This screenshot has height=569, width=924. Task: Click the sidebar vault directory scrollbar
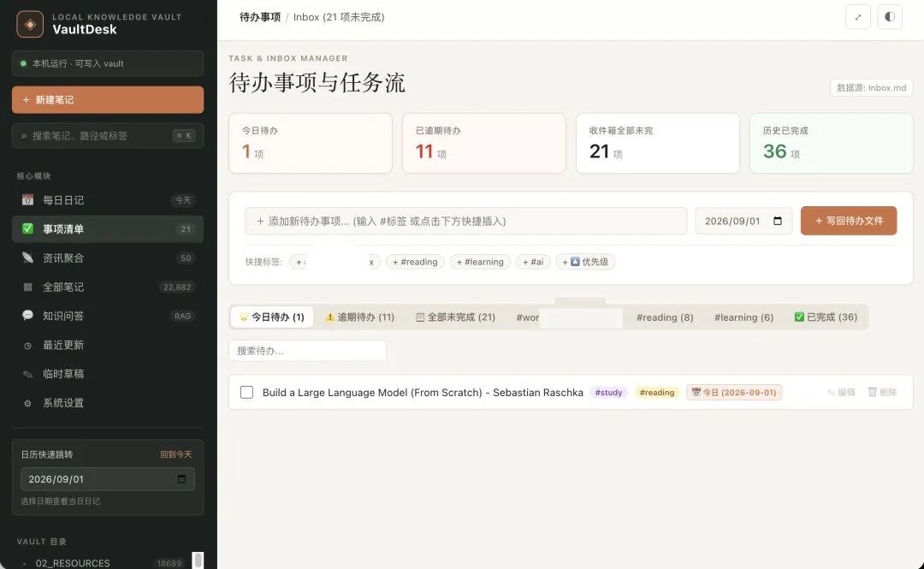tap(198, 560)
